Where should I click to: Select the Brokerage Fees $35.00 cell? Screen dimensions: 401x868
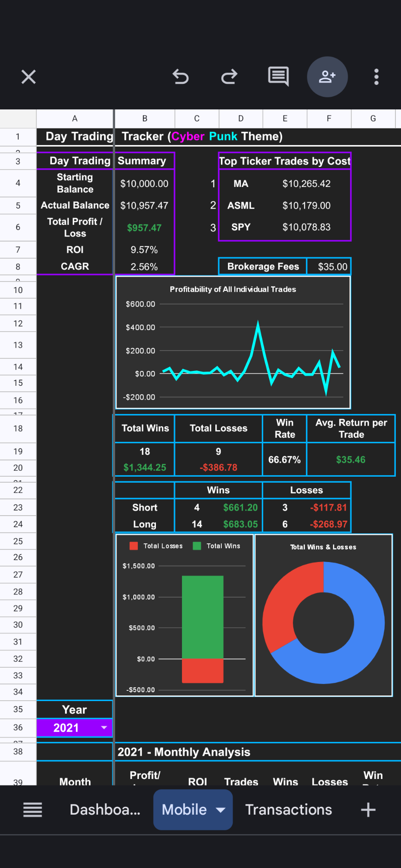click(332, 267)
